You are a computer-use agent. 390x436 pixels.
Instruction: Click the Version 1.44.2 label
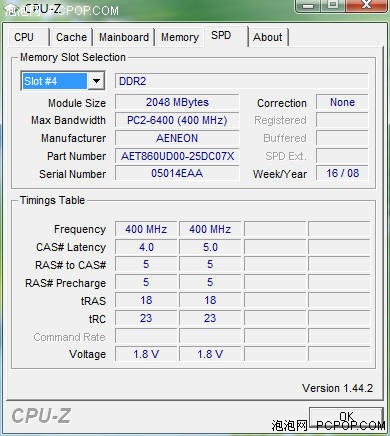337,388
